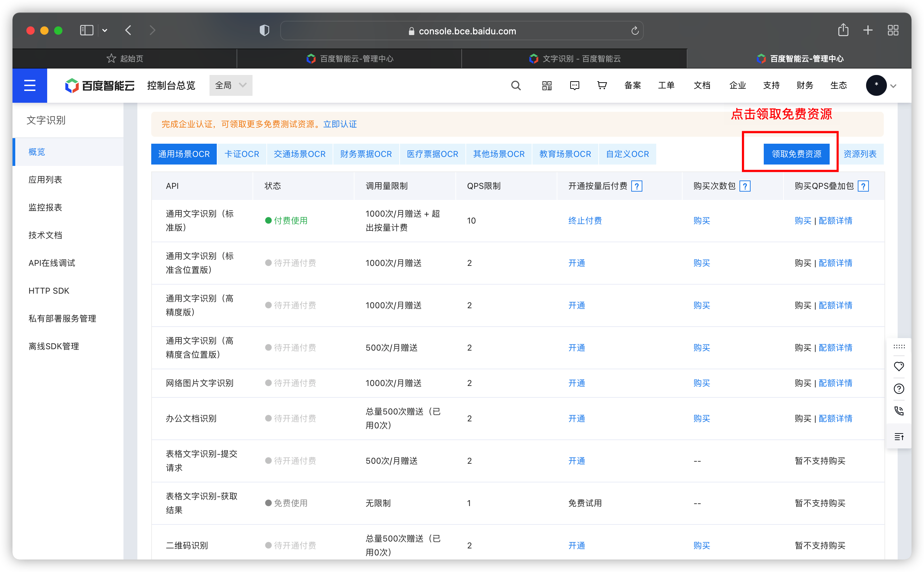Click 开通 for 二维码识别
Viewport: 924px width, 572px height.
576,546
